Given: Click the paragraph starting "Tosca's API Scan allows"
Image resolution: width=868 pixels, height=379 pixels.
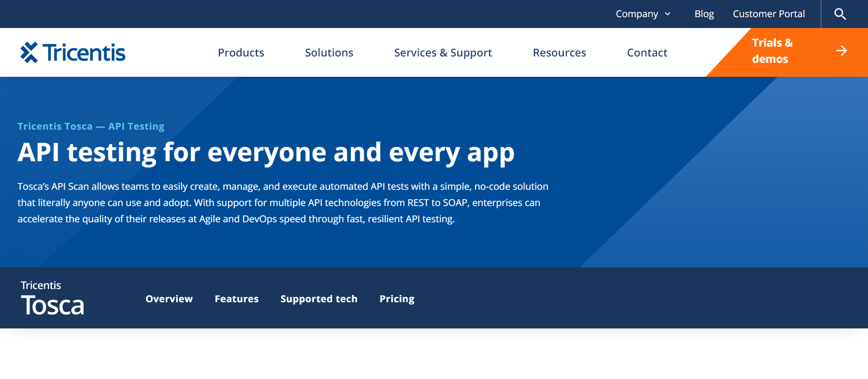Looking at the screenshot, I should pos(283,203).
